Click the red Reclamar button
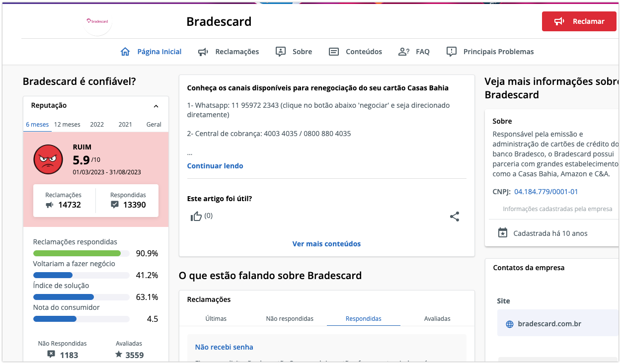621x364 pixels. pyautogui.click(x=579, y=21)
